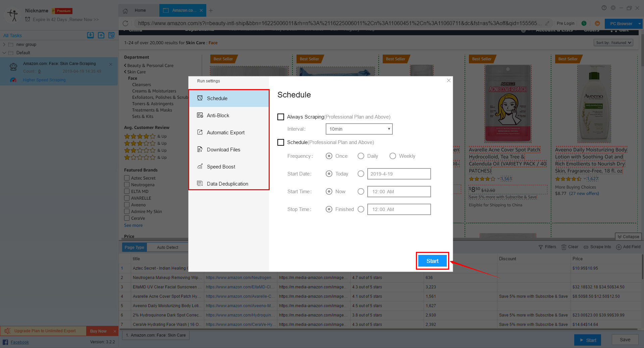
Task: Select the Page Type tab
Action: 134,247
